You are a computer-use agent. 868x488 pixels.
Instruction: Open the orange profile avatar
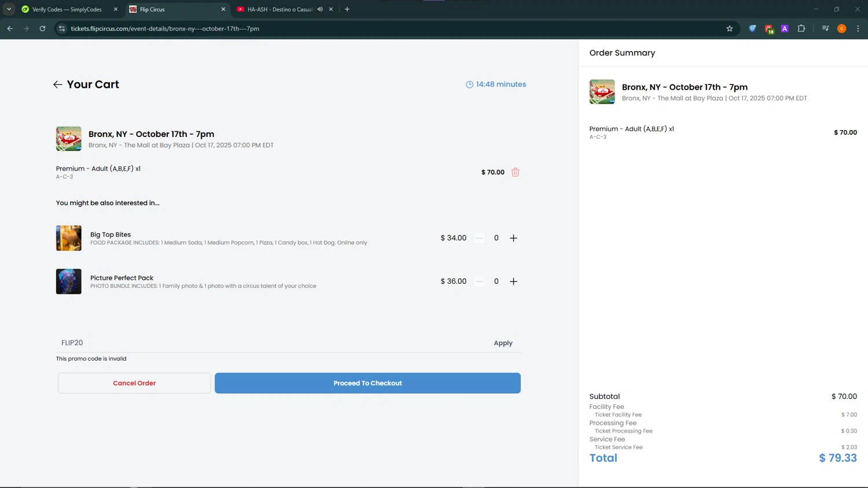point(842,28)
